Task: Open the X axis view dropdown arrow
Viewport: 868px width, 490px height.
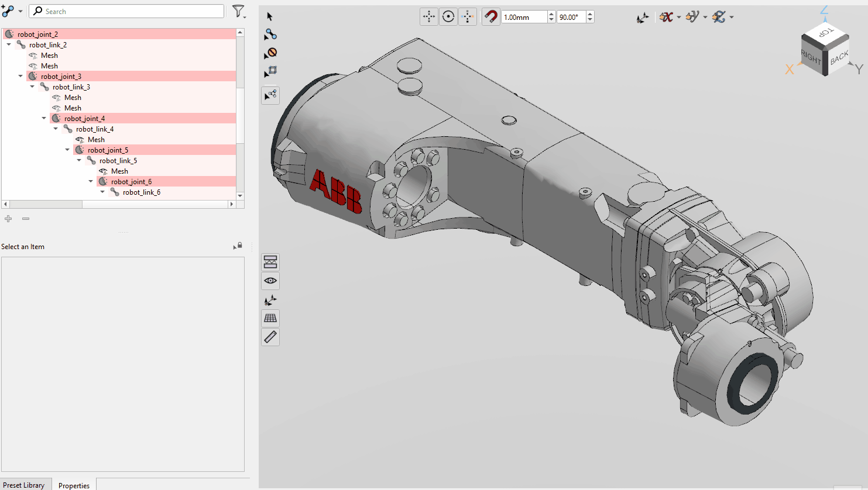Action: tap(679, 18)
